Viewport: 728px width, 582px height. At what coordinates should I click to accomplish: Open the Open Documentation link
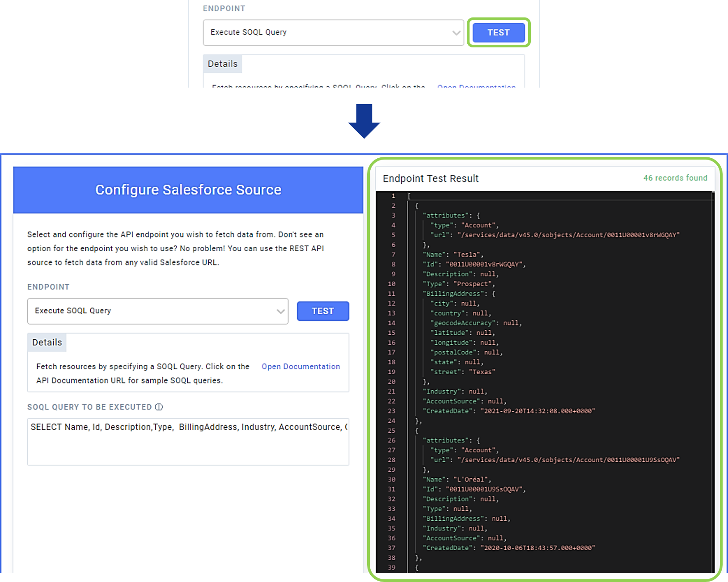pyautogui.click(x=301, y=367)
